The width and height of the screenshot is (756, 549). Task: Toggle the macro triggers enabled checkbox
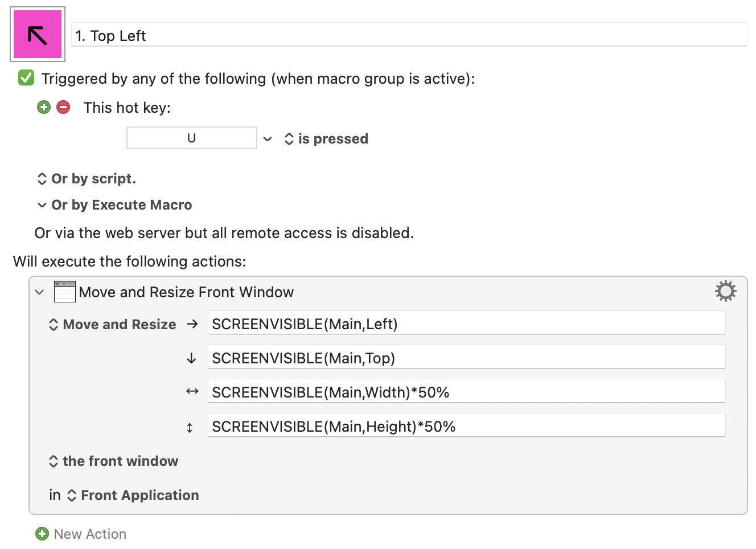coord(26,78)
